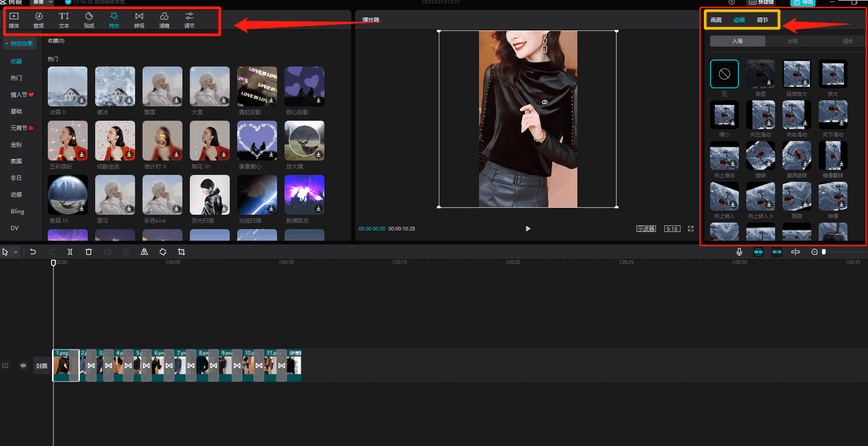Viewport: 868px width, 446px height.
Task: Open the 媒体 media panel
Action: (14, 20)
